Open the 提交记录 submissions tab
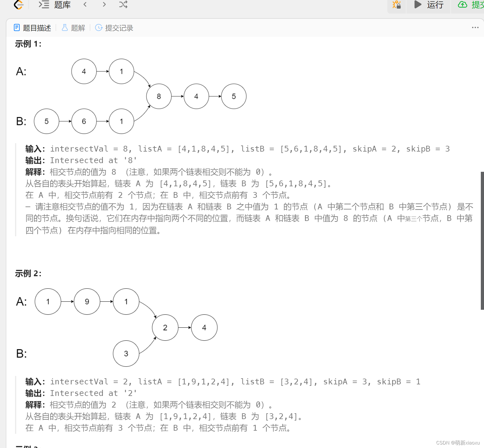The height and width of the screenshot is (448, 484). point(114,28)
